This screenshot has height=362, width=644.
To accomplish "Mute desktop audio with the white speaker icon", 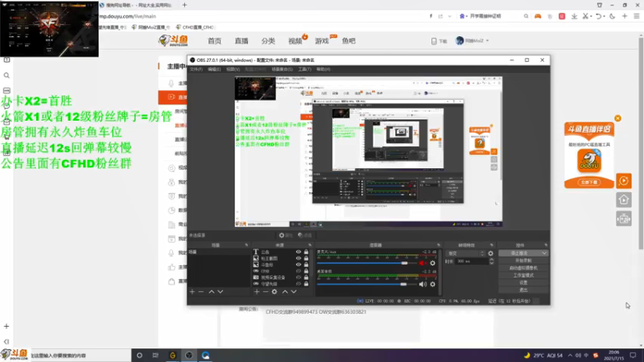I will [423, 284].
